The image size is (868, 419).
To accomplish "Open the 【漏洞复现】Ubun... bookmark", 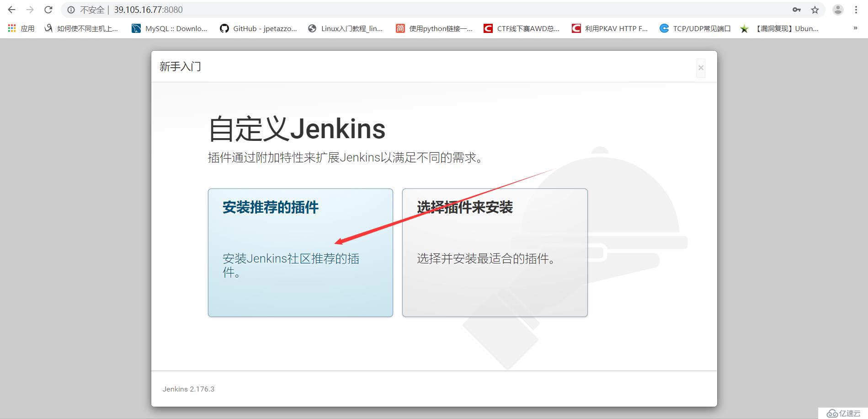I will pyautogui.click(x=780, y=28).
